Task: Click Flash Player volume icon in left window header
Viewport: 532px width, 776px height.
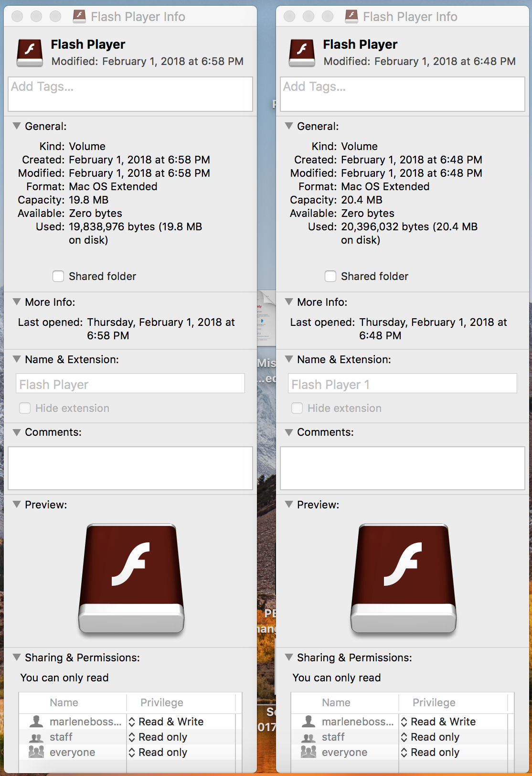Action: tap(30, 53)
